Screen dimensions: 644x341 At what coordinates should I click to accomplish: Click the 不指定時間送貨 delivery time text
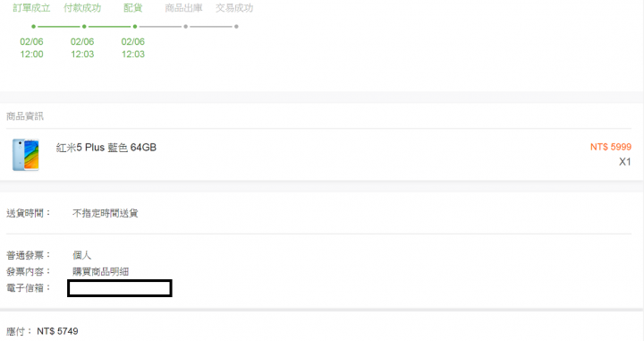click(106, 213)
